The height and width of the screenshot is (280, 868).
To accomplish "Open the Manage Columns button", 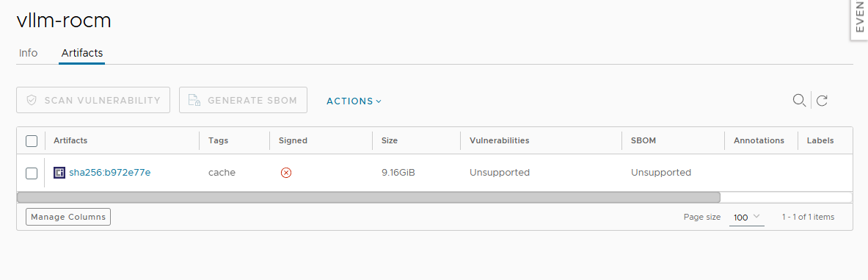I will coord(68,217).
